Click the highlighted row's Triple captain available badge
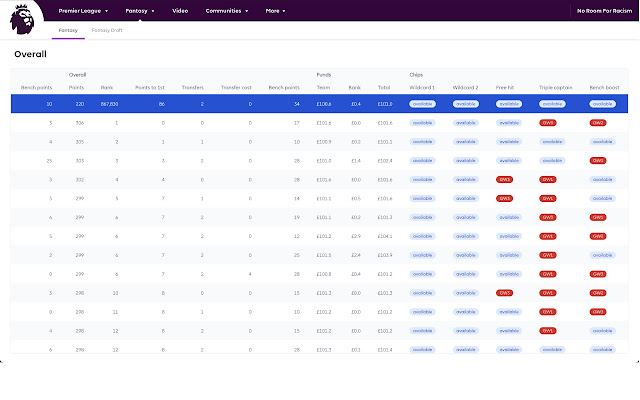 tap(553, 103)
